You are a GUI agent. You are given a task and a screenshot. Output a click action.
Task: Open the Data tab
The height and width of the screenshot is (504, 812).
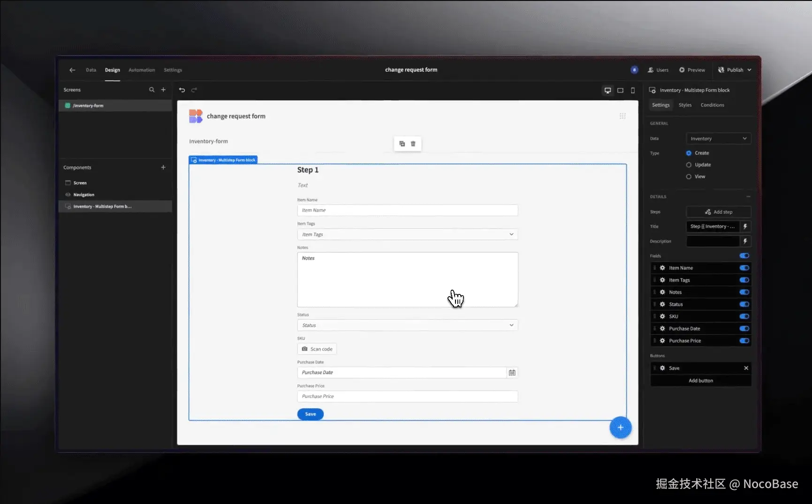click(91, 70)
